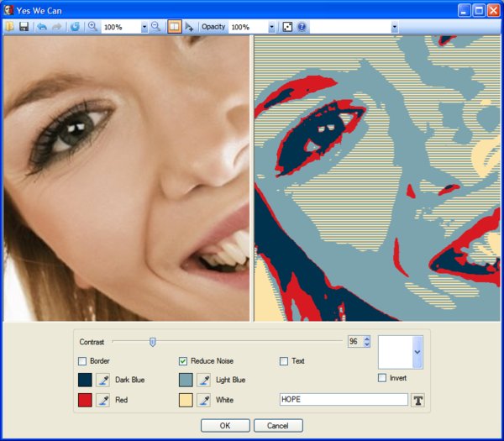Pick Dark Blue color with eyedropper

[x=103, y=381]
